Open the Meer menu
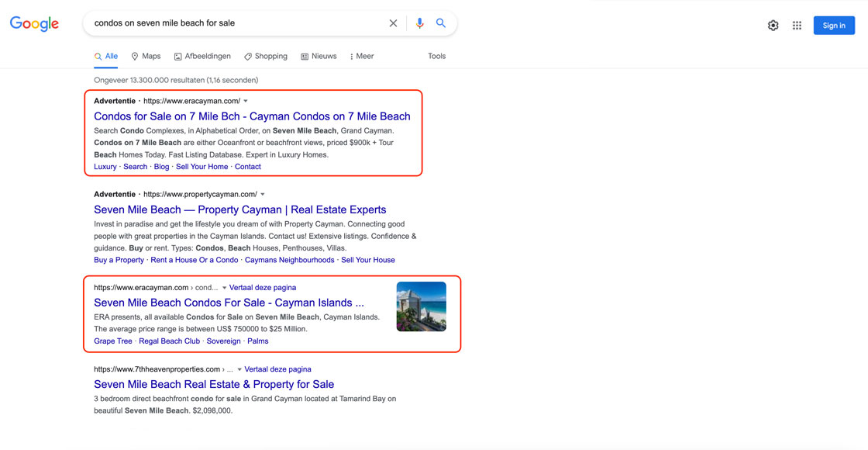The image size is (868, 450). pos(362,57)
